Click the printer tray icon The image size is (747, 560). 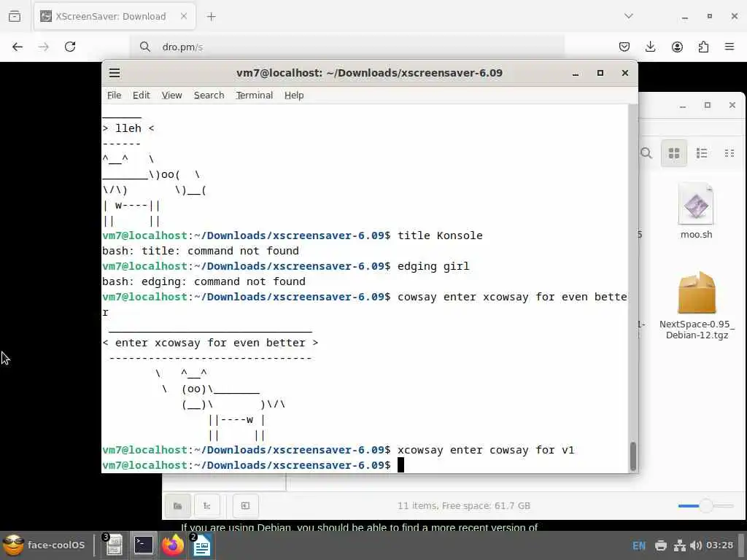pos(661,545)
